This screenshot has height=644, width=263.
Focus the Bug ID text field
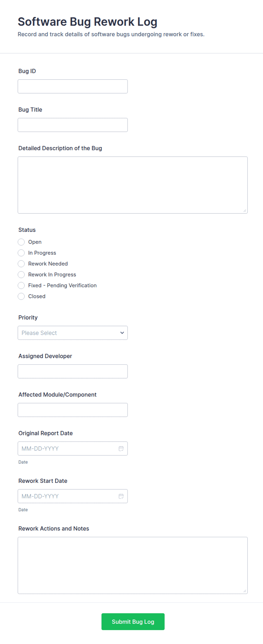(73, 86)
